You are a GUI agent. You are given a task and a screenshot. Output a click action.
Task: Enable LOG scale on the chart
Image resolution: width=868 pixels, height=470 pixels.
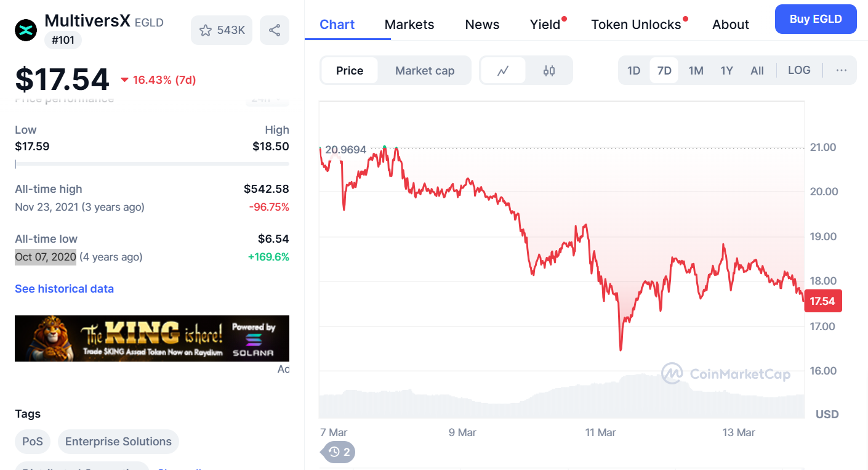[798, 70]
